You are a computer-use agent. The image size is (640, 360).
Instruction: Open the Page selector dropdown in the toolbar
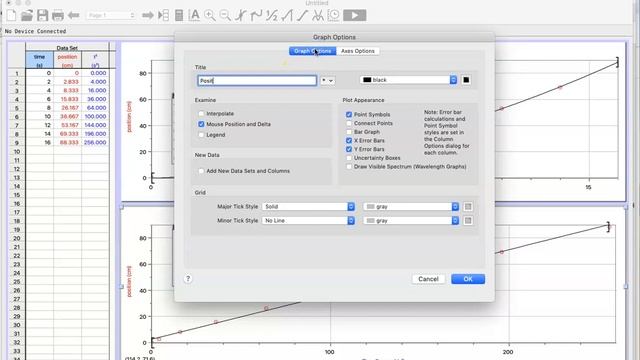pyautogui.click(x=111, y=16)
